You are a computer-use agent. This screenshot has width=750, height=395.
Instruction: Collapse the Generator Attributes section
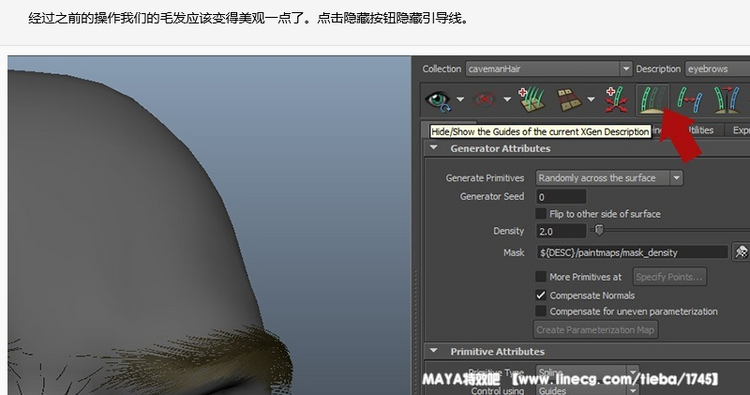click(433, 148)
